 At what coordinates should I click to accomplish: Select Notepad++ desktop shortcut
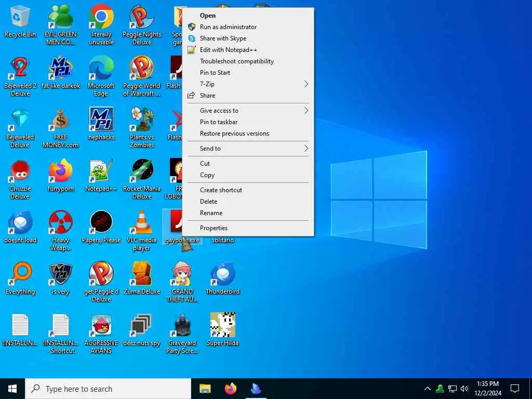click(101, 176)
